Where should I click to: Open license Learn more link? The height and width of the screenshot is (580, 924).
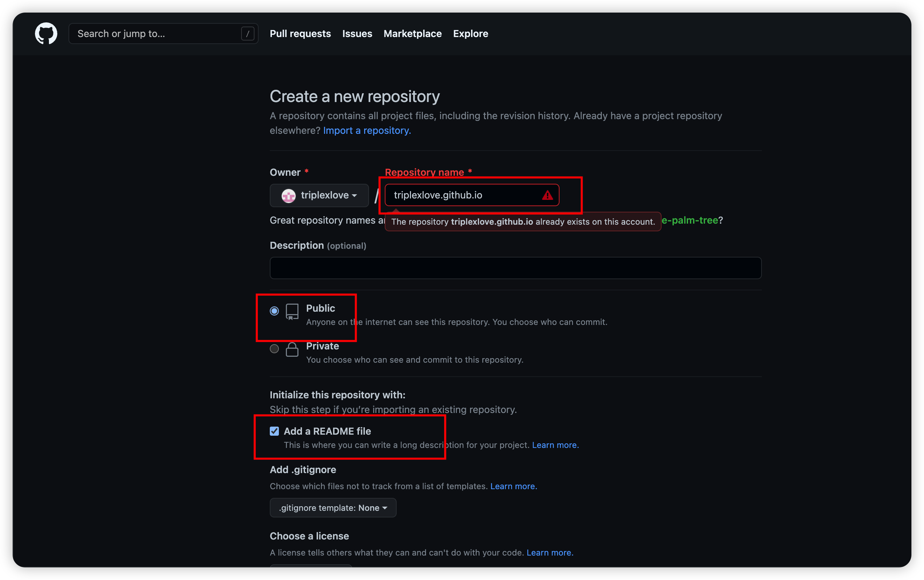[550, 552]
